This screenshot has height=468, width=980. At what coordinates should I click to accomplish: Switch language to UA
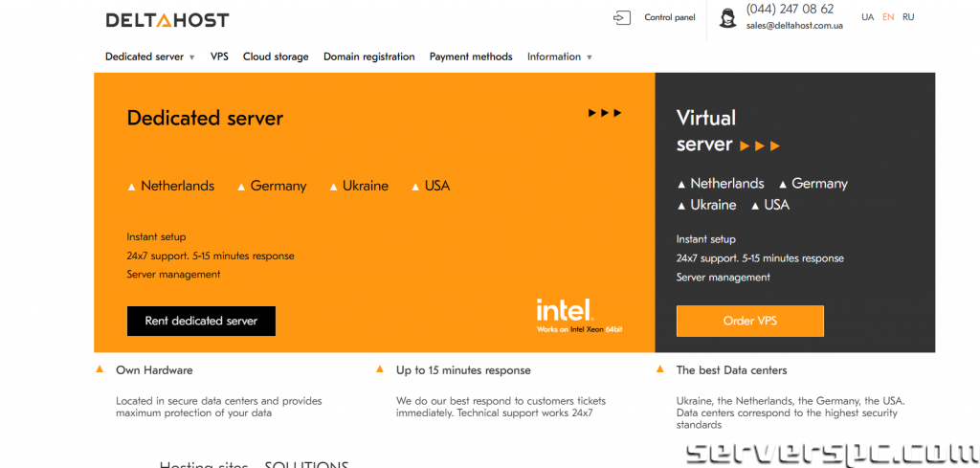[x=867, y=17]
